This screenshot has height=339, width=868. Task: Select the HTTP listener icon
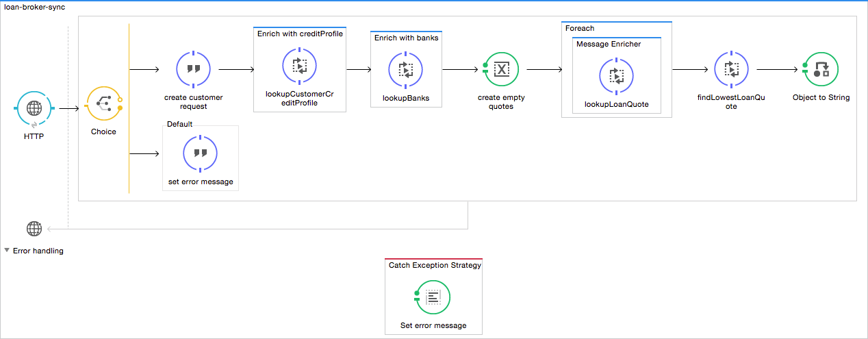click(33, 108)
